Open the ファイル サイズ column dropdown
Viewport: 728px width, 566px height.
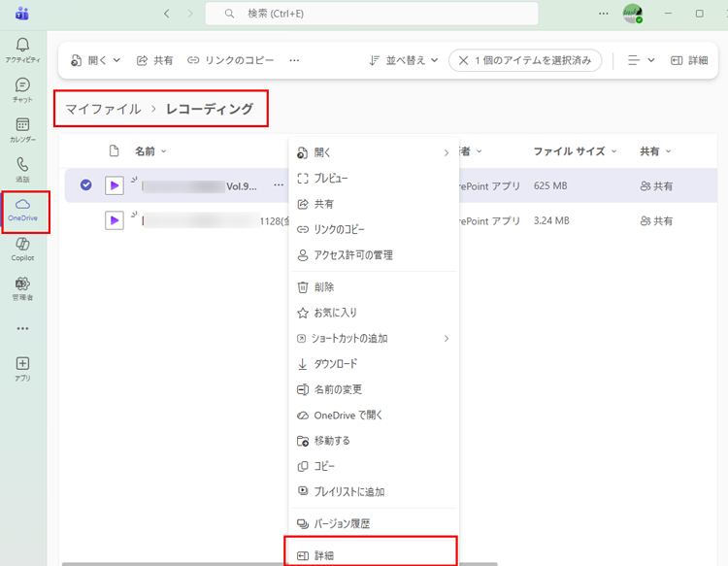(575, 151)
